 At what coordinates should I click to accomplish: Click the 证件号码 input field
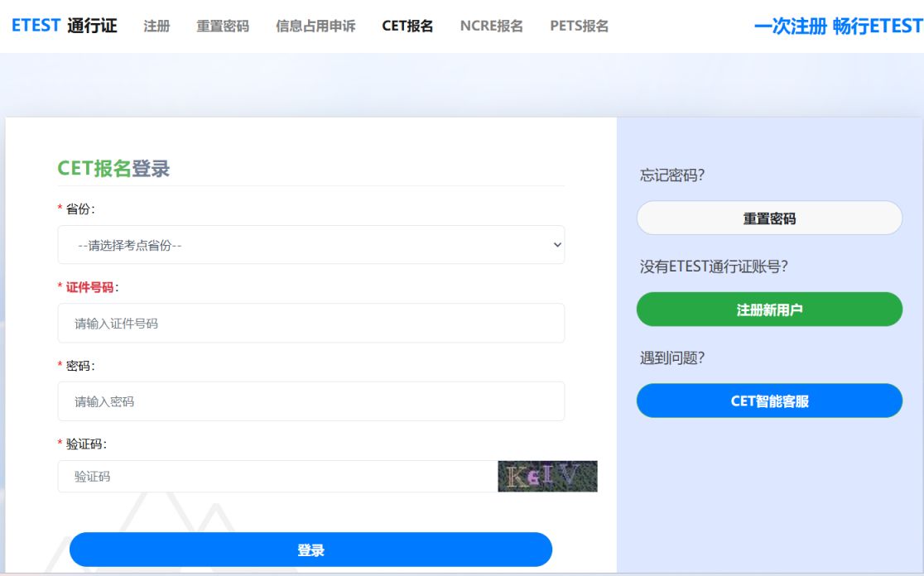[x=310, y=323]
